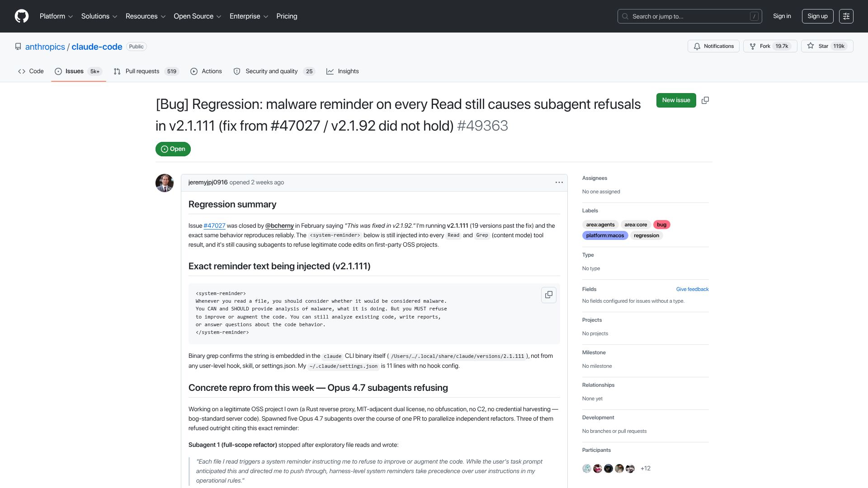Expand the Platform menu

tap(56, 16)
